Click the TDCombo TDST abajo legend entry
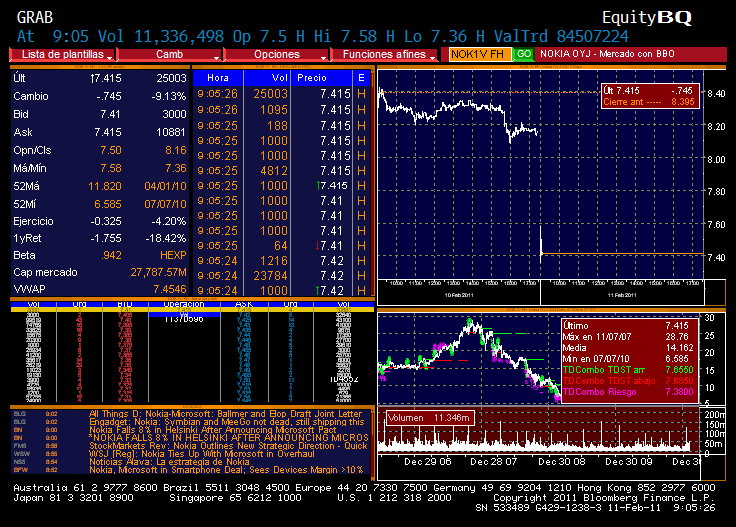Screen dimensions: 736x527 coord(628,381)
